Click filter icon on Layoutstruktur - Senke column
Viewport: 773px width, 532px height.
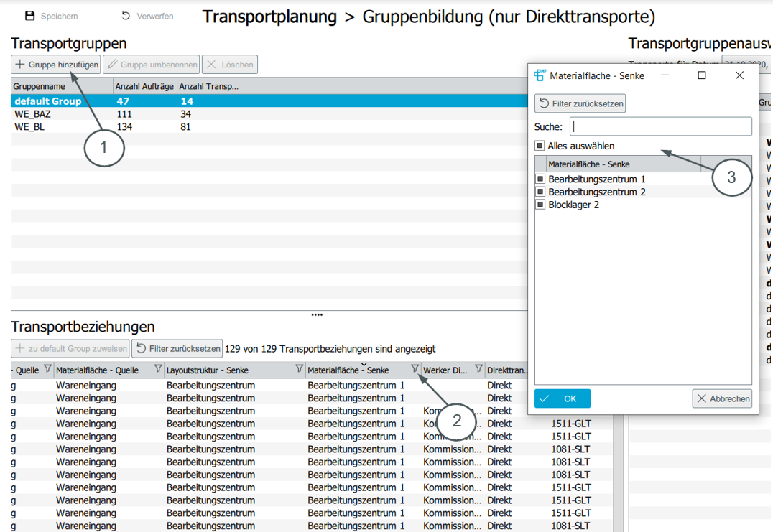299,369
